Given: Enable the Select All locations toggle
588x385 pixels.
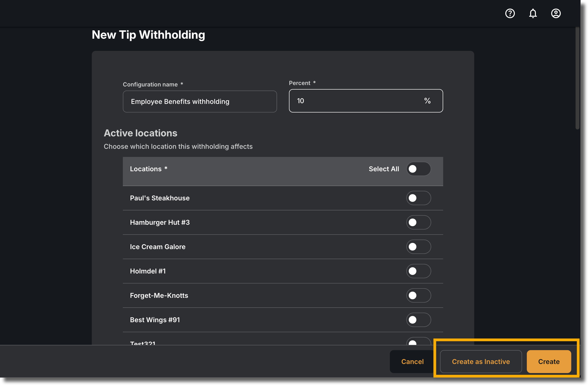Looking at the screenshot, I should tap(419, 169).
